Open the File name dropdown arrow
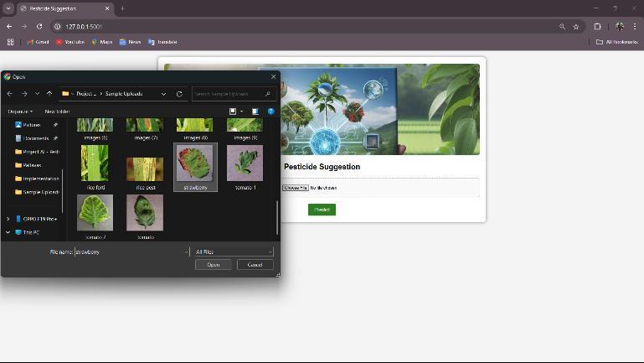The image size is (644, 363). (186, 252)
